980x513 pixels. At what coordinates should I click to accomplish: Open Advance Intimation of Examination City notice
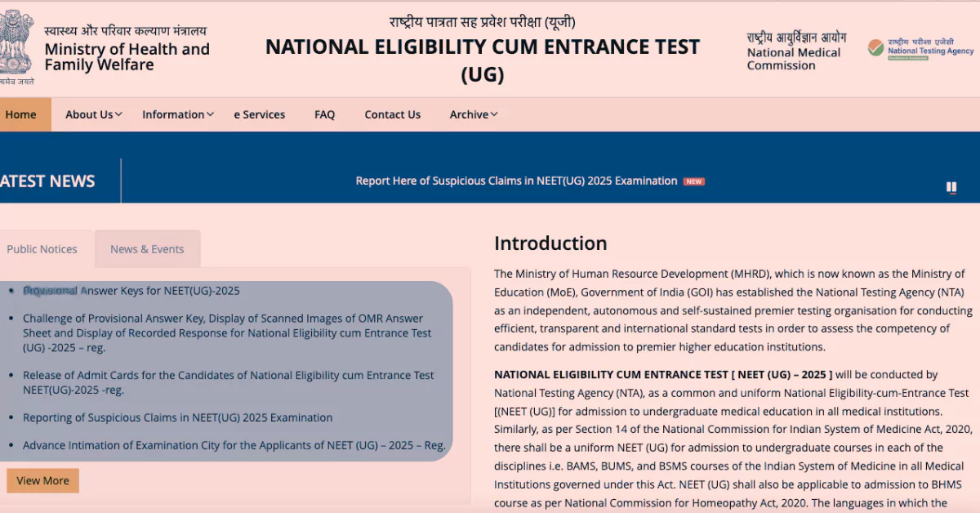click(x=234, y=445)
